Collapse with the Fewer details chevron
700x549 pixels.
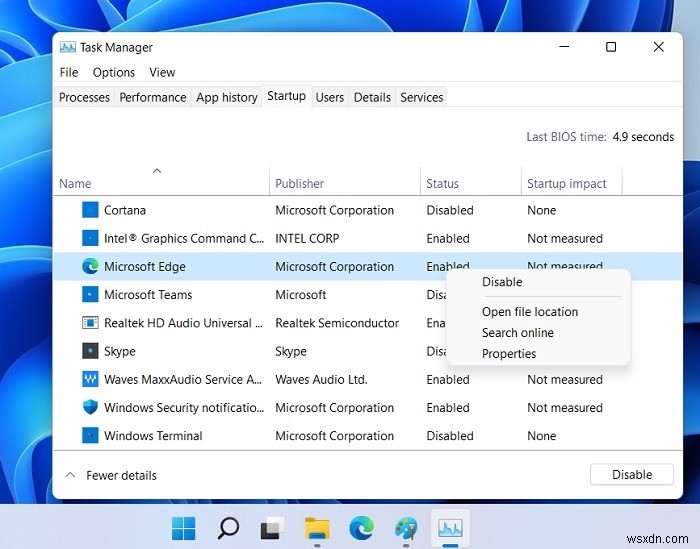pos(70,475)
